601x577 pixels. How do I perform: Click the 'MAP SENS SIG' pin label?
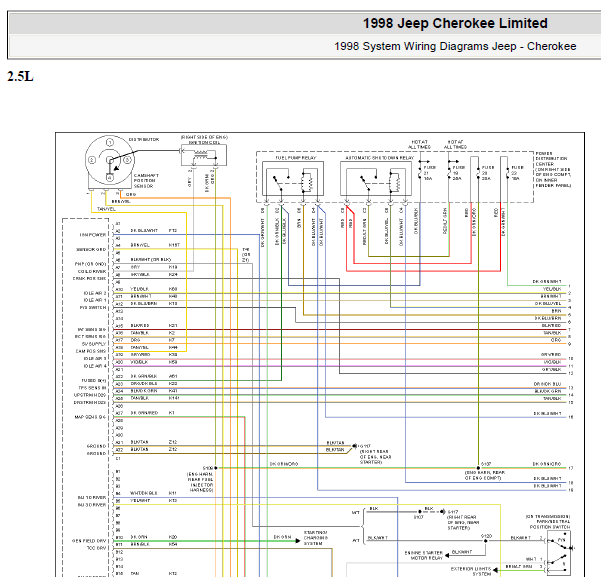click(90, 417)
